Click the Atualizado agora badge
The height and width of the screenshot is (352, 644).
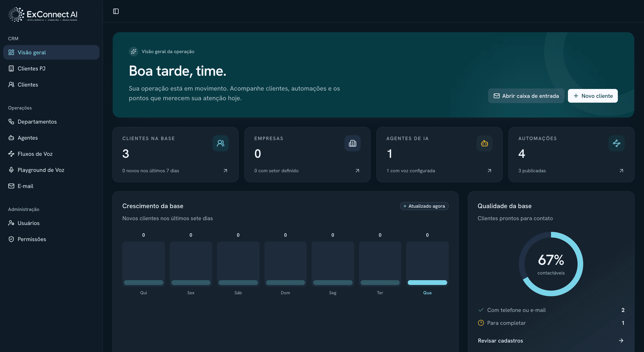tap(424, 206)
